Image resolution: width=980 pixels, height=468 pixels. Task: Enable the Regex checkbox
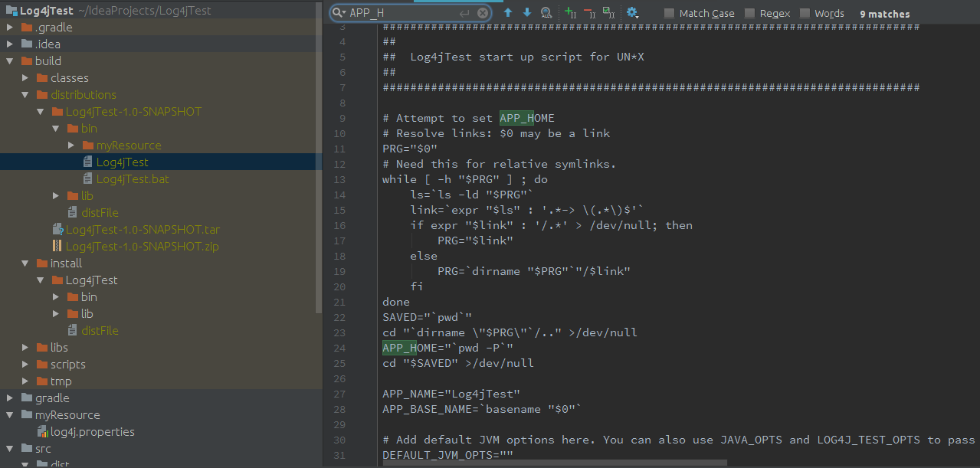749,14
